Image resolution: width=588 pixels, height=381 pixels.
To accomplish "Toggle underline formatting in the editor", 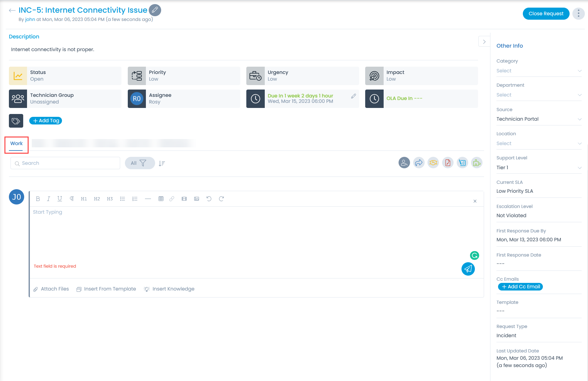I will [x=59, y=199].
